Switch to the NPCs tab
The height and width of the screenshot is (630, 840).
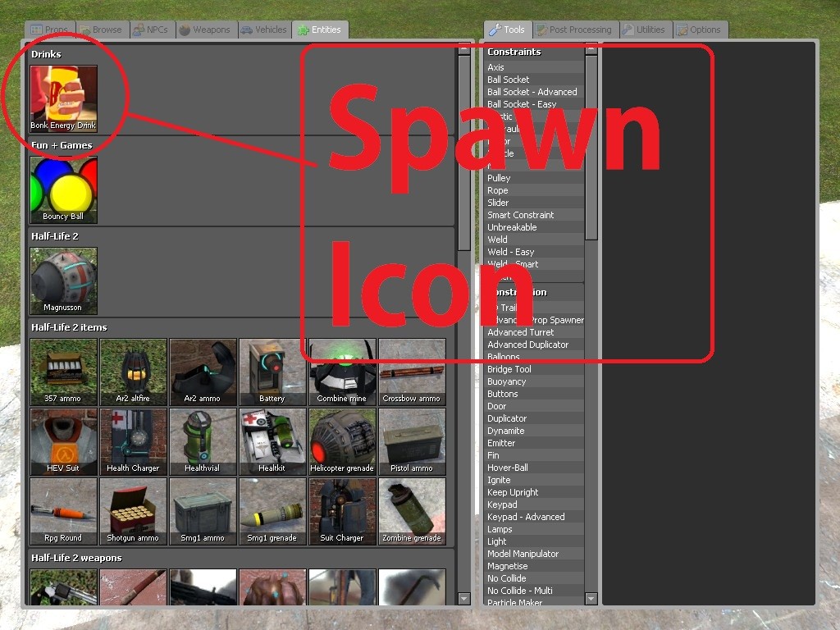coord(152,30)
